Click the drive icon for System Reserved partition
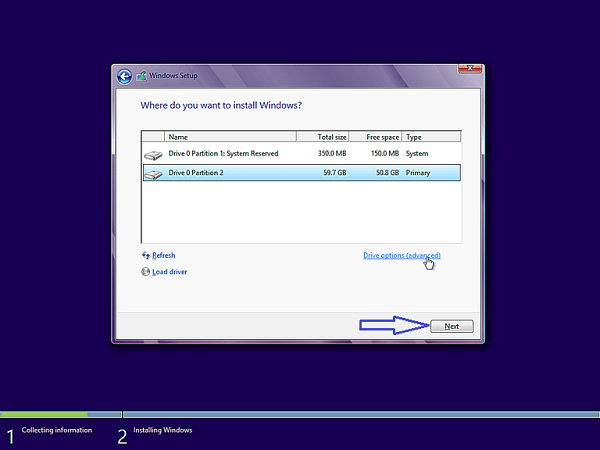This screenshot has width=600, height=450. 153,155
